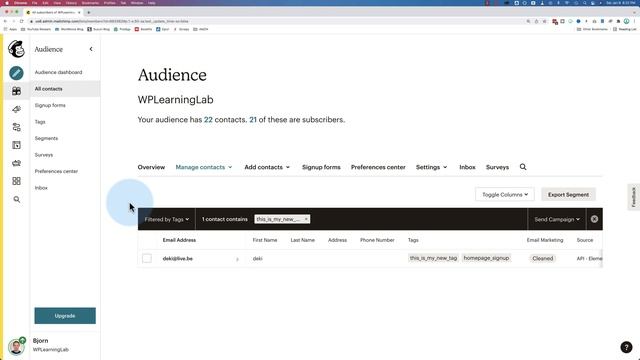
Task: Open Preferences center in sidebar
Action: point(56,171)
